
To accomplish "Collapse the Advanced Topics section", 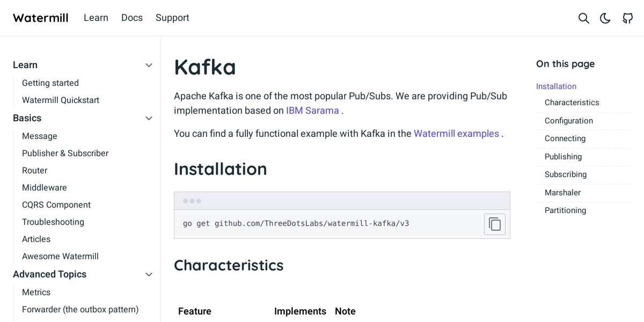I will (x=149, y=274).
